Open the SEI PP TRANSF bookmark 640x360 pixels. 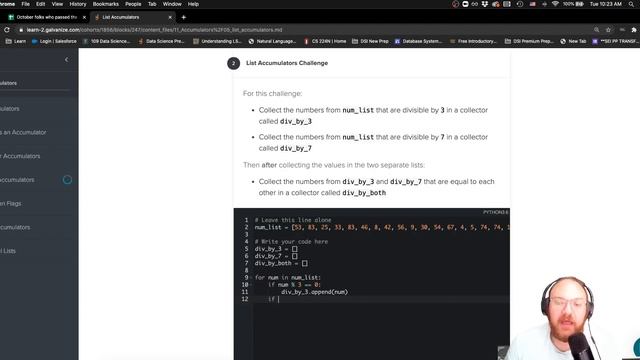(616, 41)
